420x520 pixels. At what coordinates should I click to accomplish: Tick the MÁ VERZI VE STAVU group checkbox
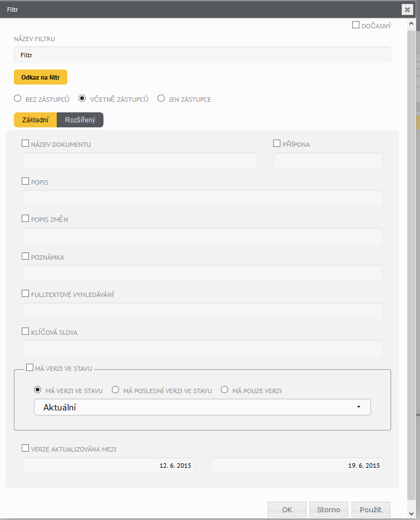pos(29,368)
